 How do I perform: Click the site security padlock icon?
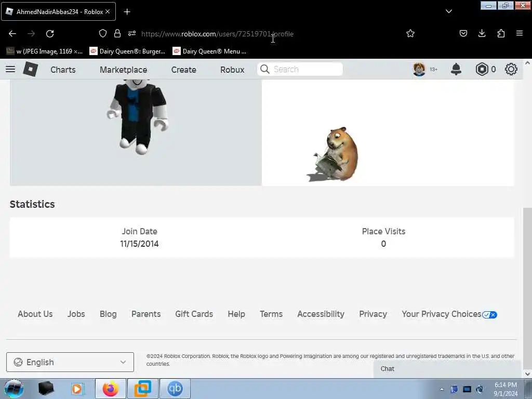coord(117,33)
